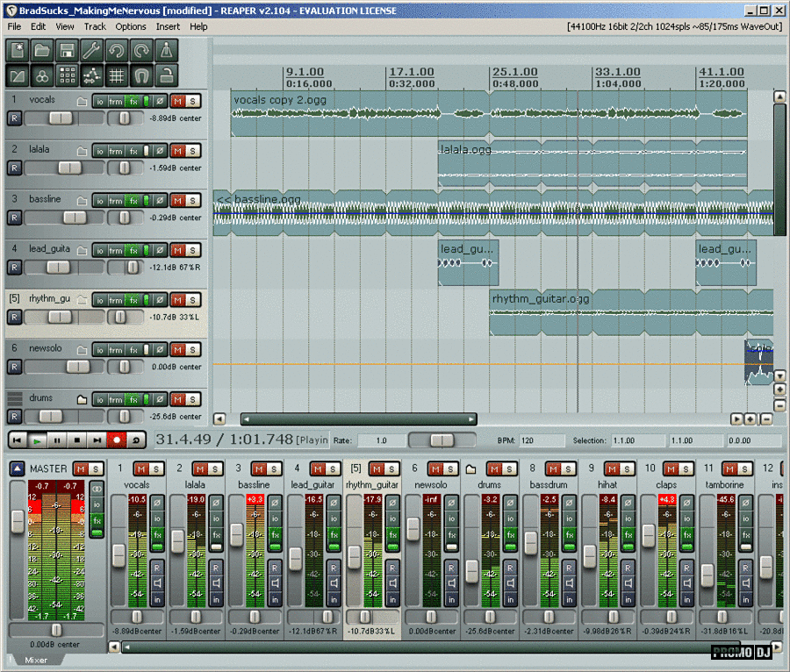
Task: Click the MASTER track expand arrow button
Action: tap(17, 469)
